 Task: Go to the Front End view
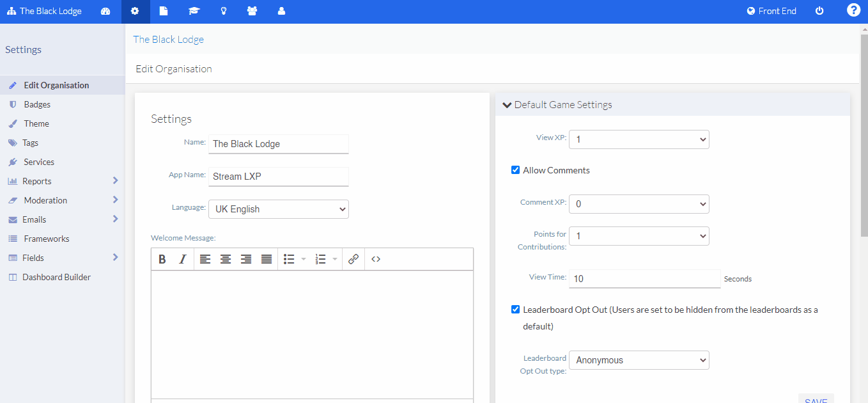(x=771, y=11)
